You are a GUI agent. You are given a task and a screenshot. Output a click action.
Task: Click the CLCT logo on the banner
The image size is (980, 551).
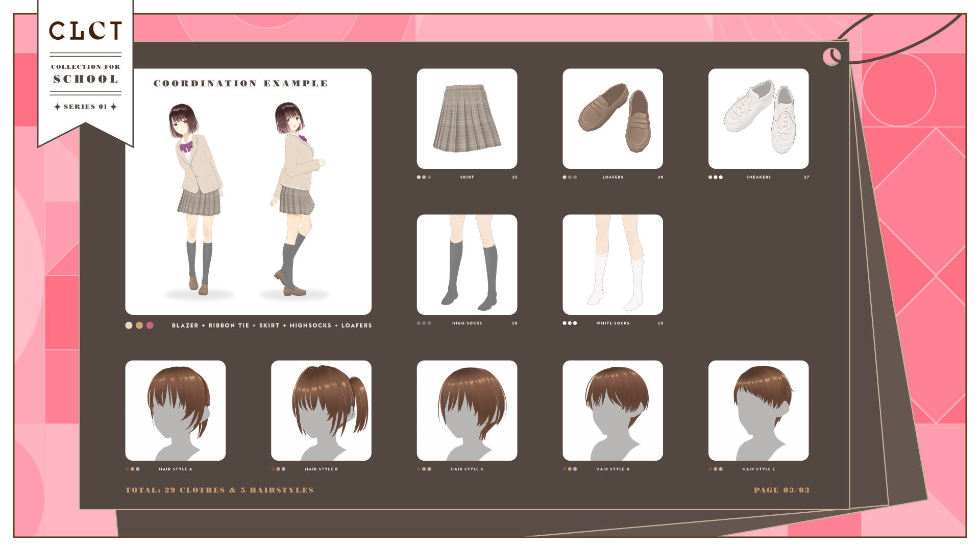(85, 31)
